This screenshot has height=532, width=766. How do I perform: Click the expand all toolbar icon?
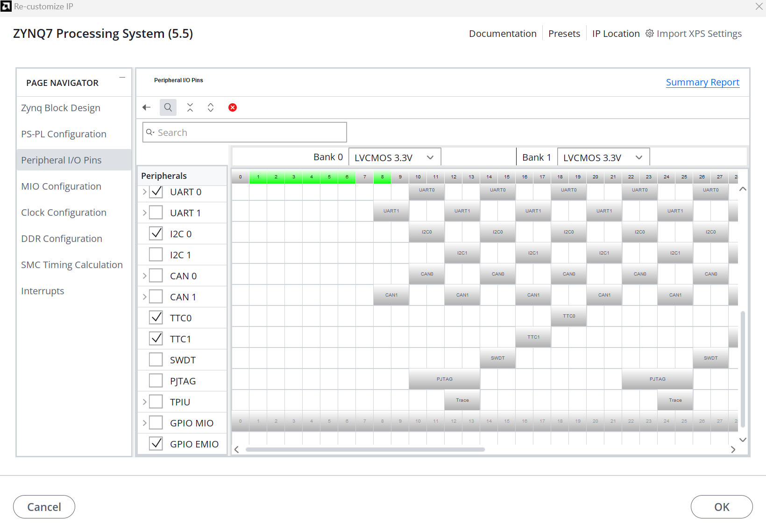point(211,107)
